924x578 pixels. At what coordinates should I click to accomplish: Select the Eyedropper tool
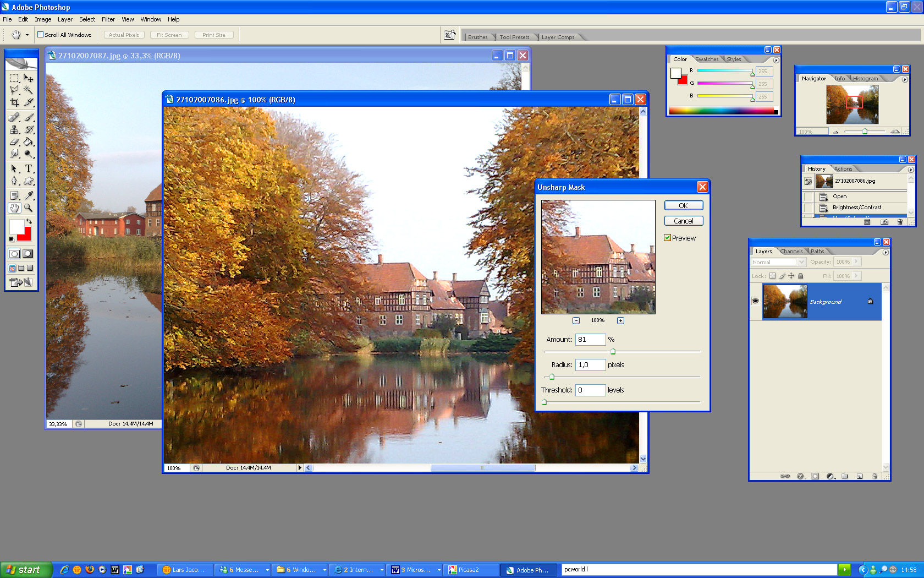tap(29, 195)
